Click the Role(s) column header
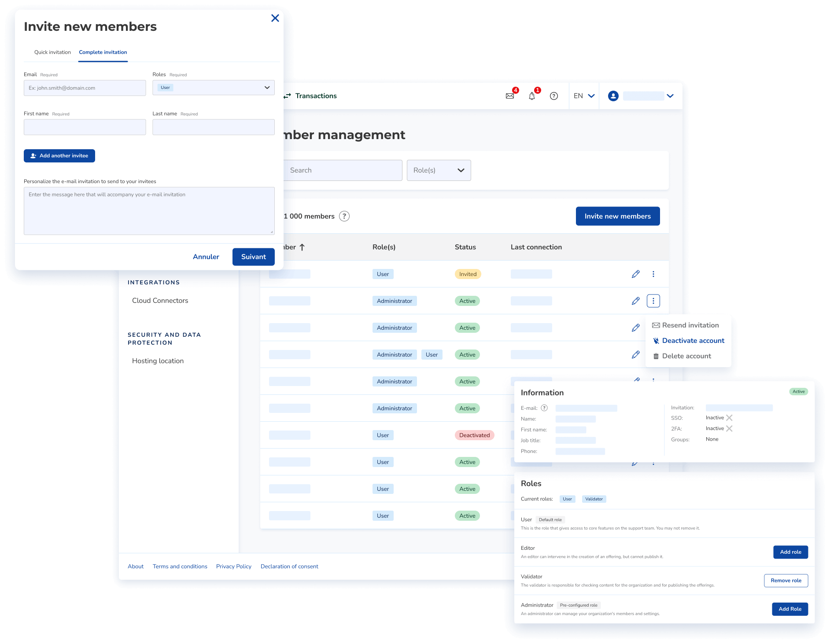Viewport: 830px width, 644px height. (384, 247)
